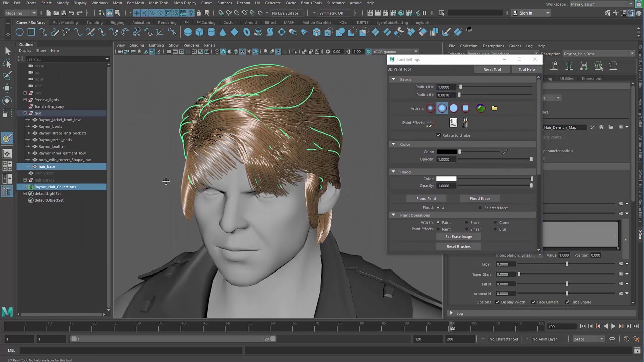Create a polygon sphere from the shelf
644x362 pixels.
[188, 32]
